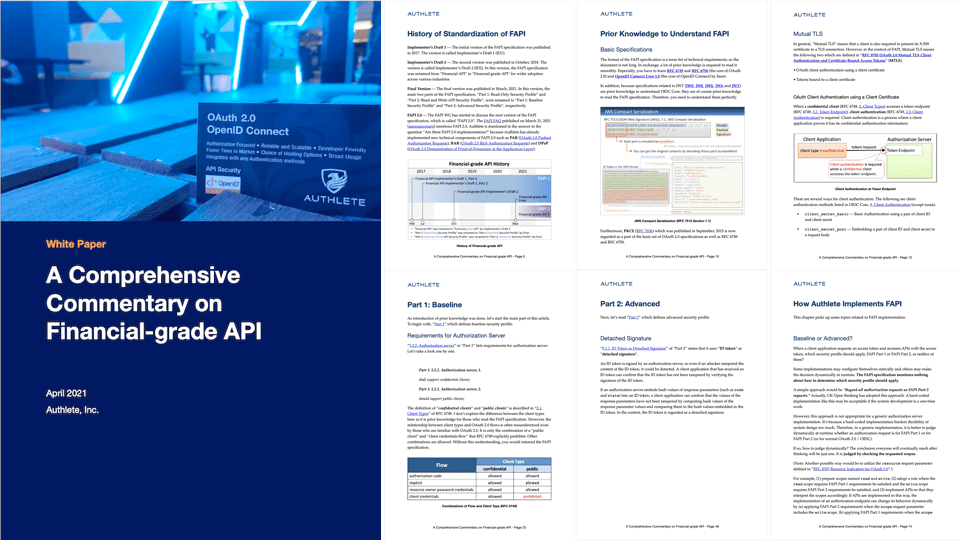The image size is (960, 540).
Task: Click "JWS Compact Serialization (RFC 7515 Section 7.1)" caption
Action: pyautogui.click(x=672, y=221)
